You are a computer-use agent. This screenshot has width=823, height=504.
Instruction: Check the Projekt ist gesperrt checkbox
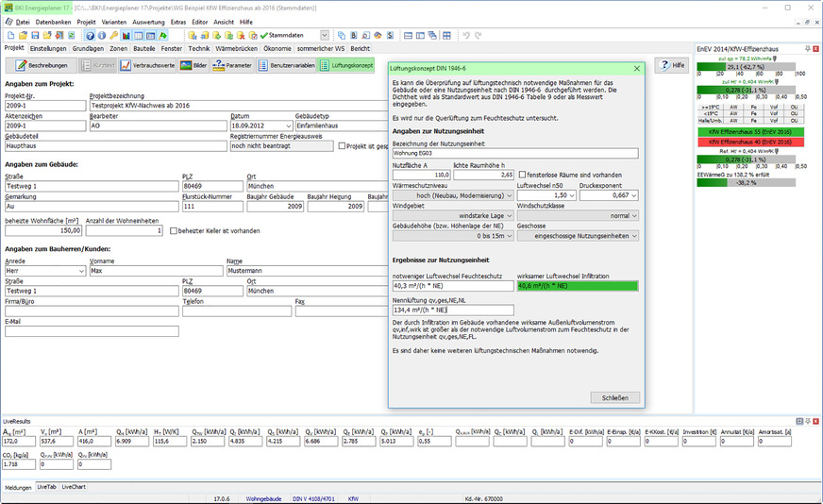[343, 146]
